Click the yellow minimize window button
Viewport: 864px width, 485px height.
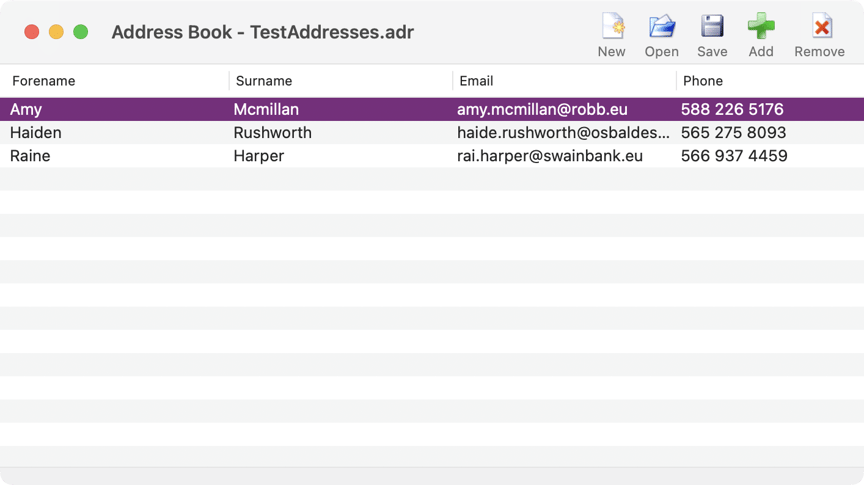coord(56,32)
